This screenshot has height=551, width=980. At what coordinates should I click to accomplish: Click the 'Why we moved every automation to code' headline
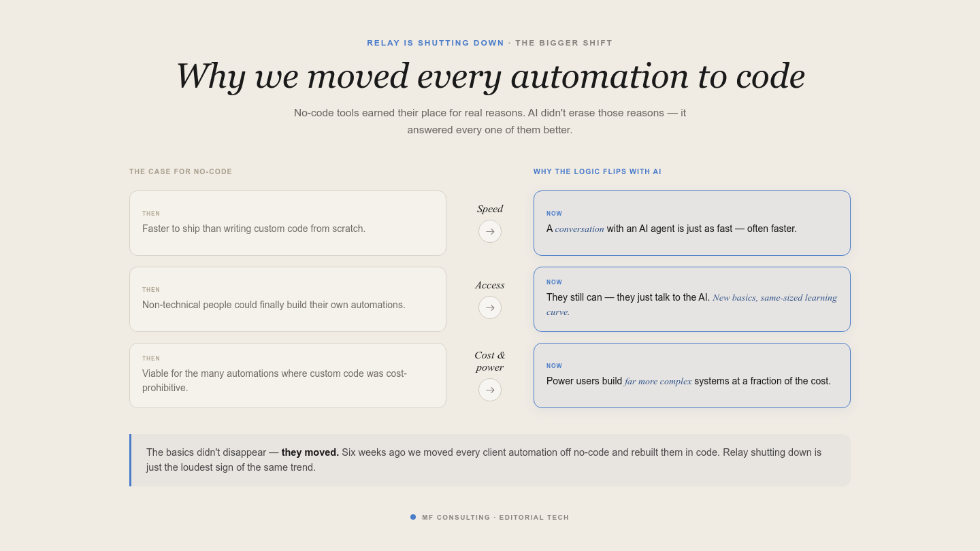(490, 76)
